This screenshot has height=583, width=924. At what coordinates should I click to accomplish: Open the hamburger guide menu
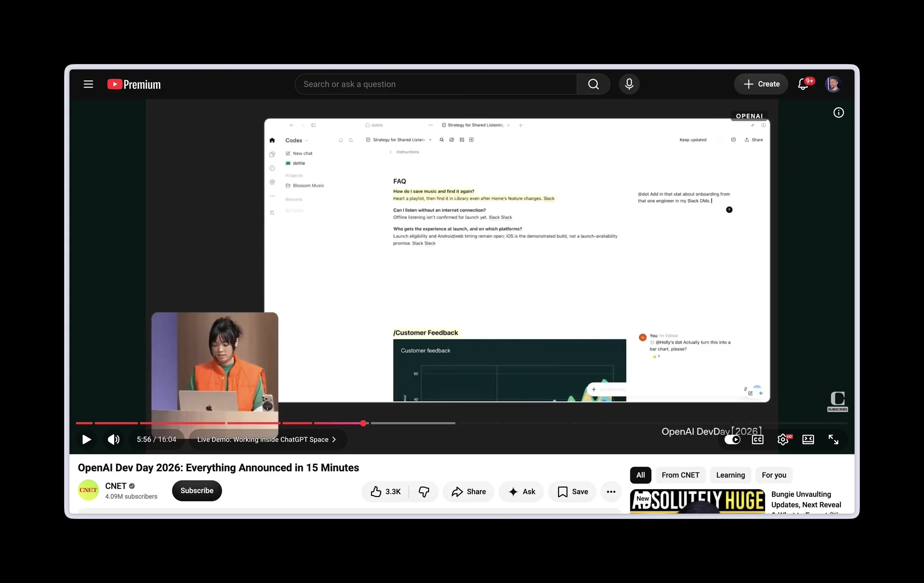coord(88,84)
